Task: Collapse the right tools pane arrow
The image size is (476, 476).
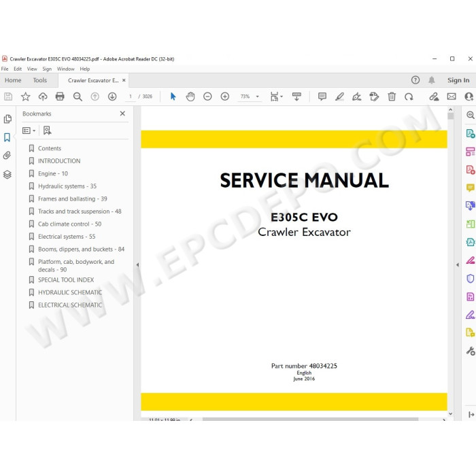Action: coord(458,265)
